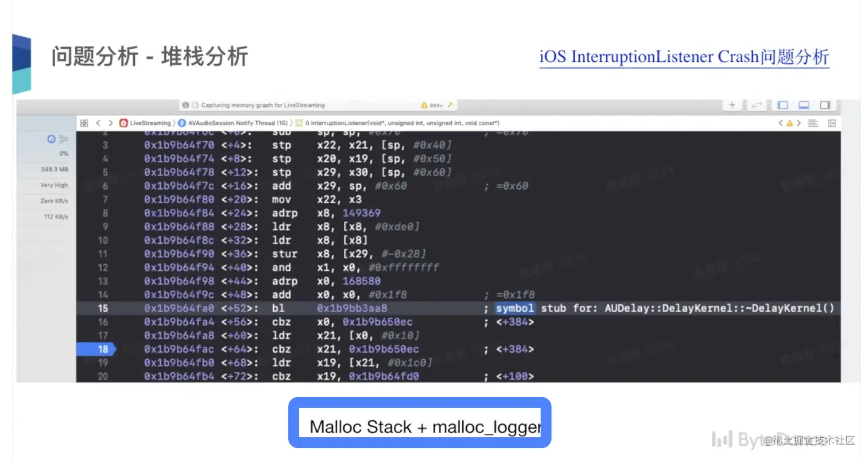Click address 0x1b9b64fac on line 18
This screenshot has height=459, width=868.
point(180,349)
